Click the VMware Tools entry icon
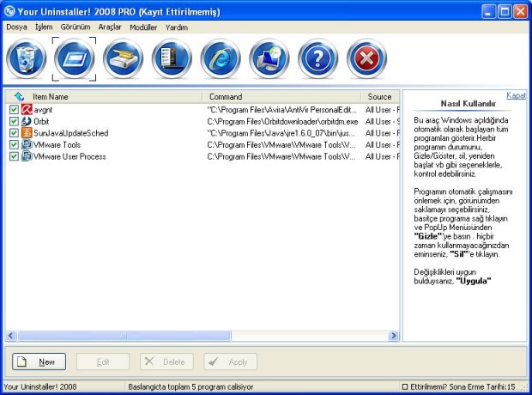The width and height of the screenshot is (532, 395). 27,144
